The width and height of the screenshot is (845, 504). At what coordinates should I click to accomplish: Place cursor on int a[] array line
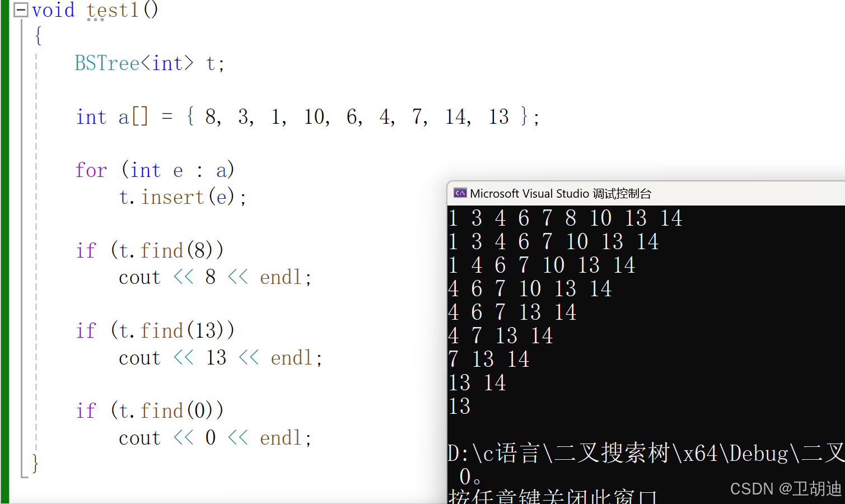[x=307, y=117]
